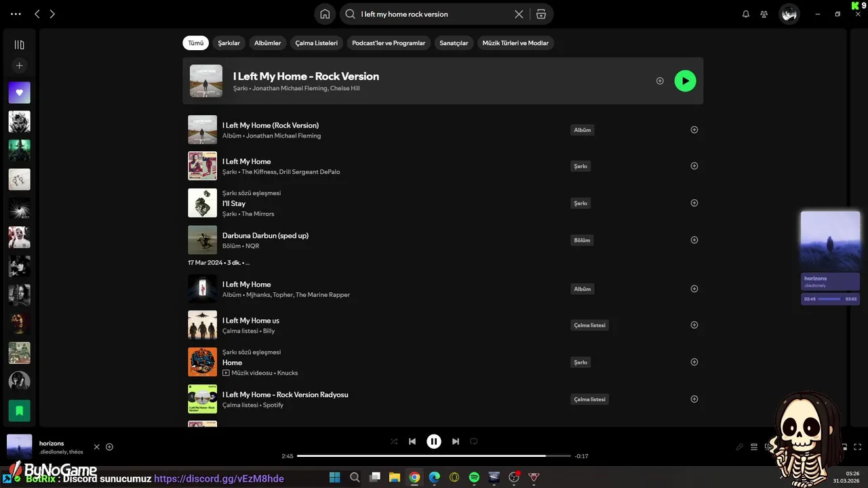Select the Sanatçılar filter chip
The image size is (868, 488).
click(454, 43)
